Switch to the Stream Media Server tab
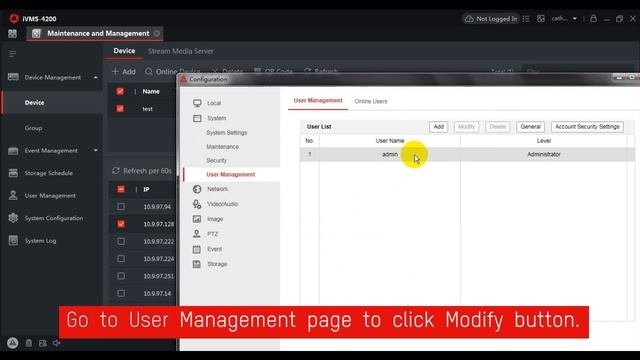The width and height of the screenshot is (640, 360). pyautogui.click(x=180, y=51)
